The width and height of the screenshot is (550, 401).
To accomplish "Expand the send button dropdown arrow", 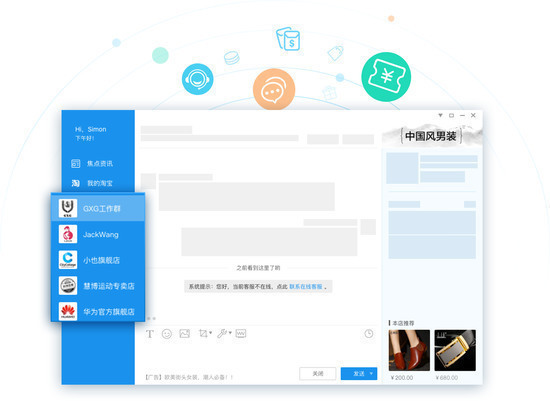I will click(x=371, y=374).
